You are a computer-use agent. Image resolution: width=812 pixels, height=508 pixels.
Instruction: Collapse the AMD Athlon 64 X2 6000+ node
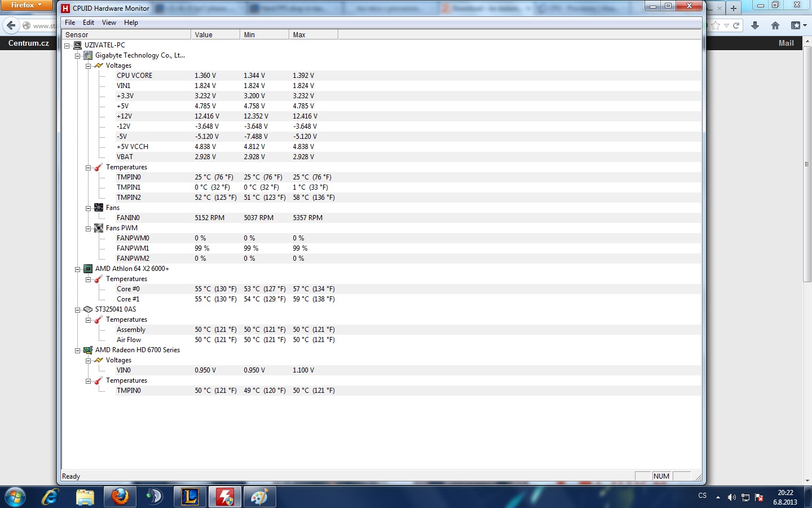(x=78, y=269)
